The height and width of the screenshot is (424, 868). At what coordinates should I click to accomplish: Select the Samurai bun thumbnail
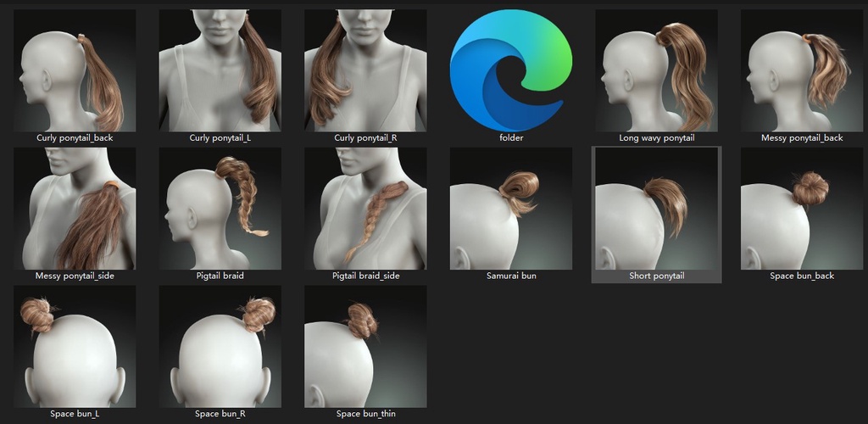pos(511,209)
